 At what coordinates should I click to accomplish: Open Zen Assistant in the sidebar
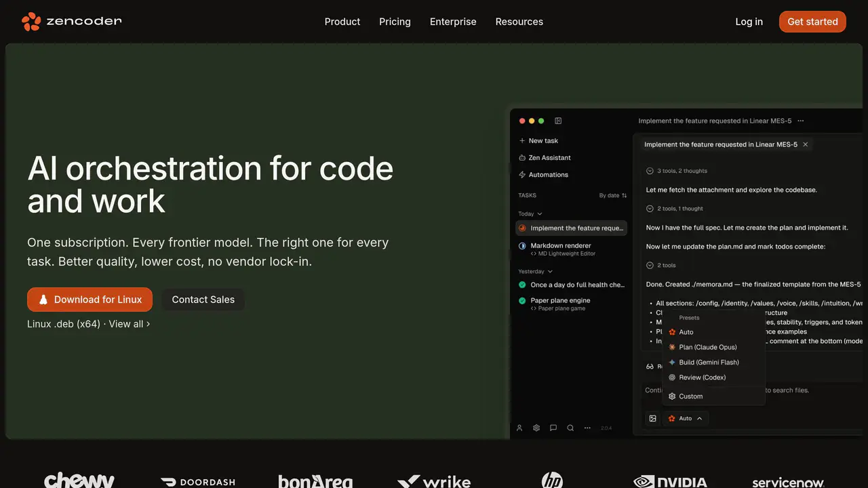tap(545, 158)
